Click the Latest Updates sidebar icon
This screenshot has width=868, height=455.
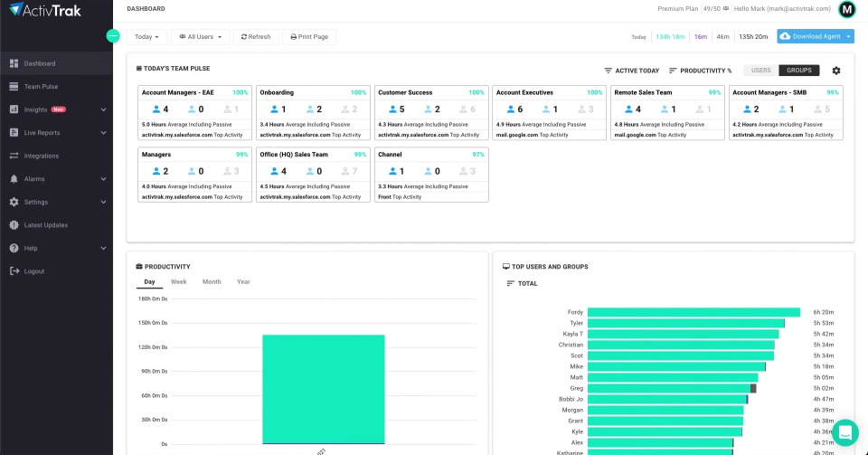point(14,225)
